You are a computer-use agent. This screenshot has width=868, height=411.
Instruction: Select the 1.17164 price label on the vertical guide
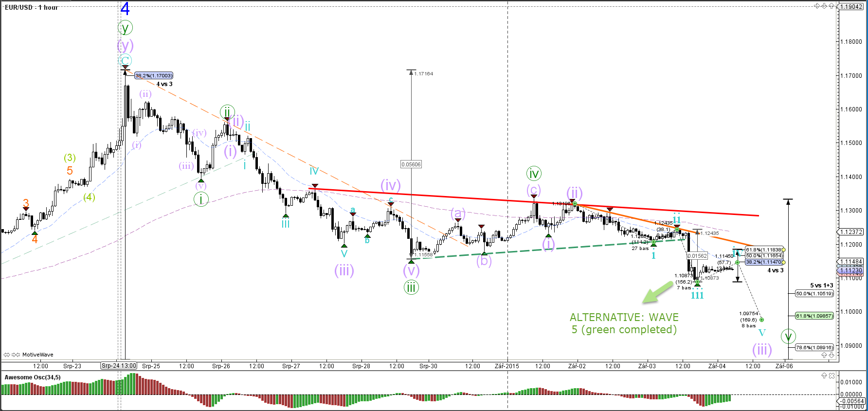pos(424,74)
